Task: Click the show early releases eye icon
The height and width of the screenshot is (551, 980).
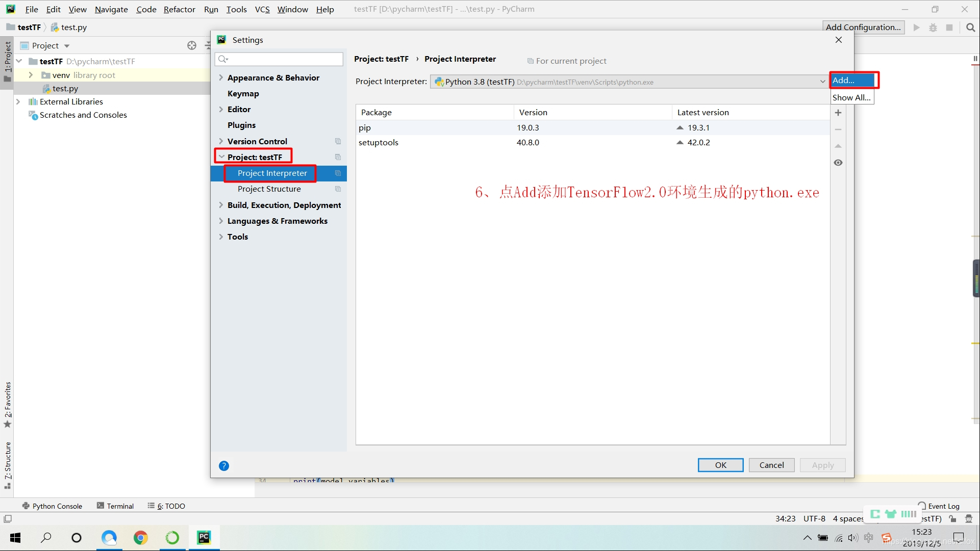Action: 838,163
